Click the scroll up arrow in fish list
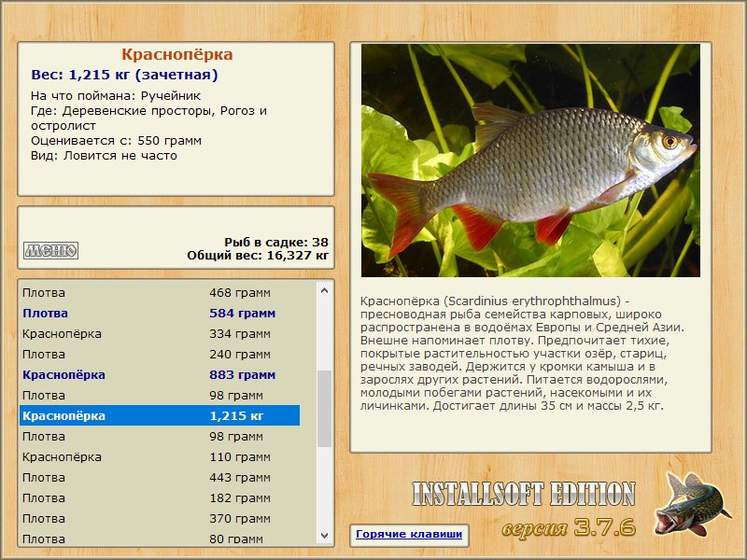Screen dimensions: 747x560 click(x=324, y=290)
